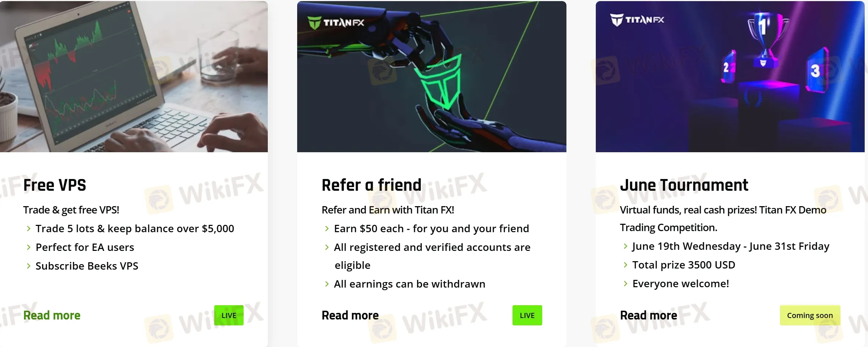868x347 pixels.
Task: Click the Perfect for EA users bullet
Action: [85, 247]
